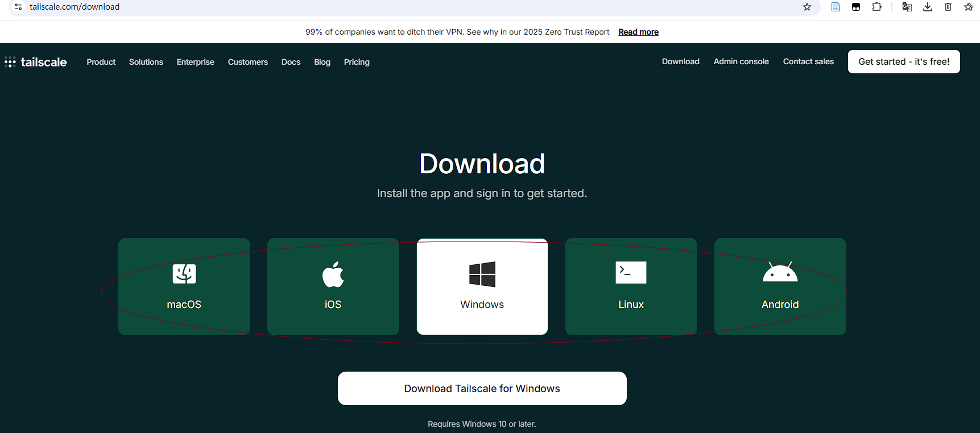Select the Windows platform card
Viewport: 980px width, 433px height.
[x=482, y=286]
